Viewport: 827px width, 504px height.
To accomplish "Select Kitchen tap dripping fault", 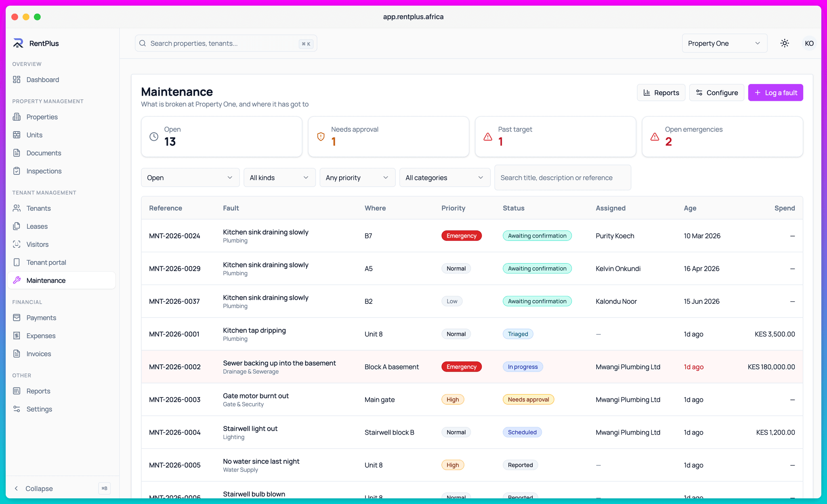I will pos(254,330).
